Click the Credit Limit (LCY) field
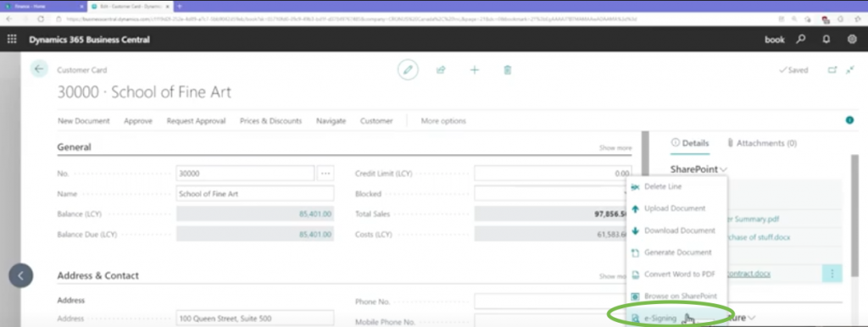 pos(553,173)
